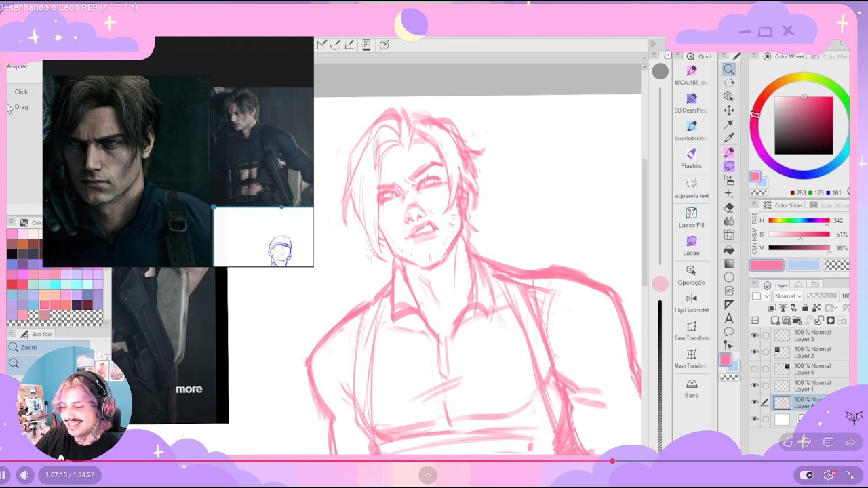
Task: Select the Rotate view tool
Action: [x=729, y=83]
